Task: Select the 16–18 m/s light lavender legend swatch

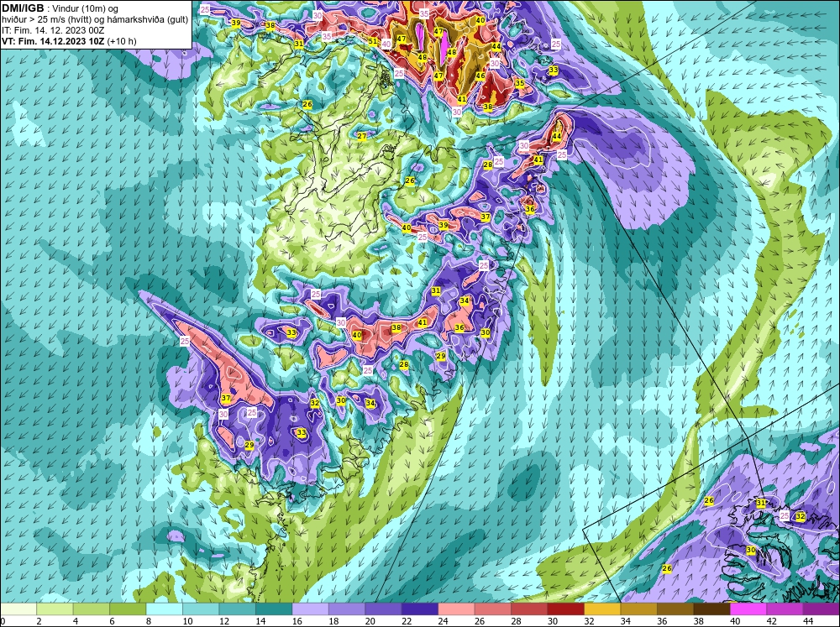Action: [310, 609]
